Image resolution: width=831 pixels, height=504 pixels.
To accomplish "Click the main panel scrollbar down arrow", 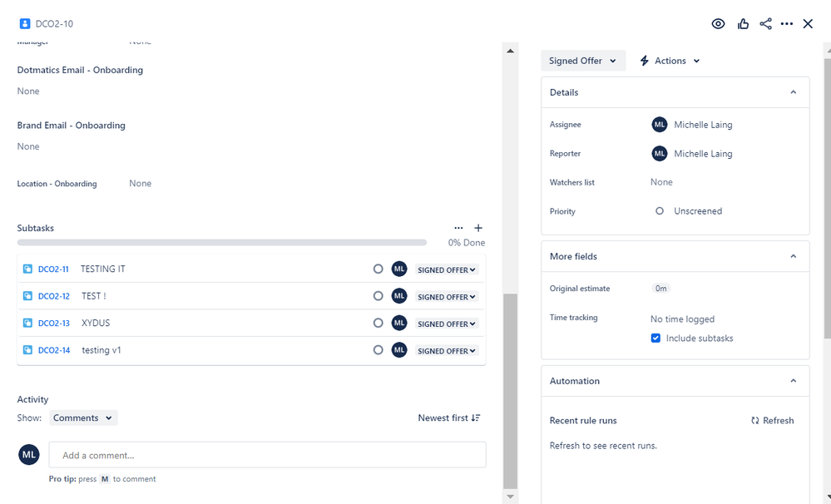I will pyautogui.click(x=511, y=497).
